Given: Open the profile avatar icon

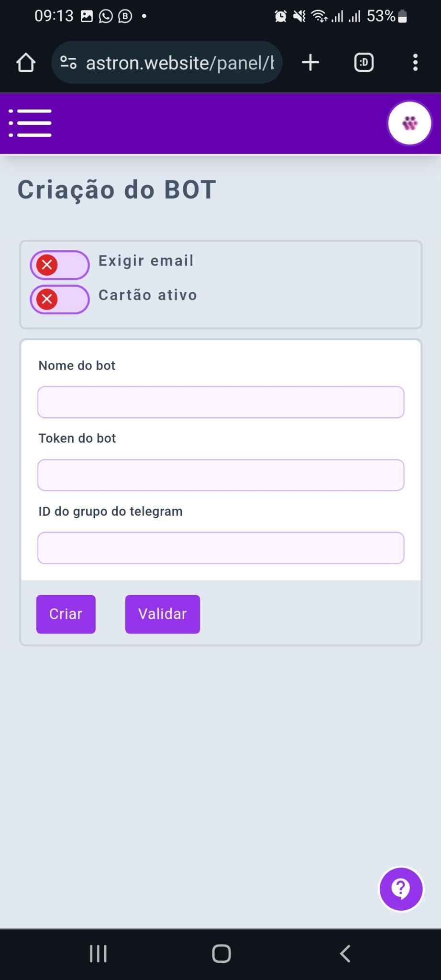Looking at the screenshot, I should (409, 123).
